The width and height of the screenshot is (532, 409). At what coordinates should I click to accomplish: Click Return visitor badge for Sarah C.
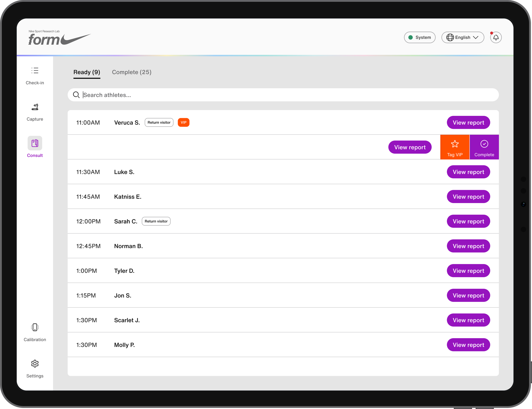coord(156,221)
